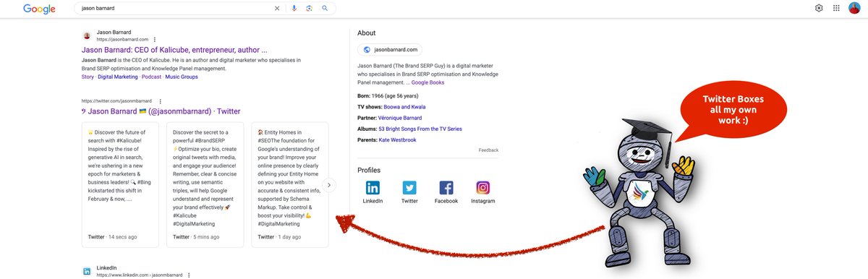Open 53 Bright Songs album link
868x279 pixels.
tap(420, 129)
